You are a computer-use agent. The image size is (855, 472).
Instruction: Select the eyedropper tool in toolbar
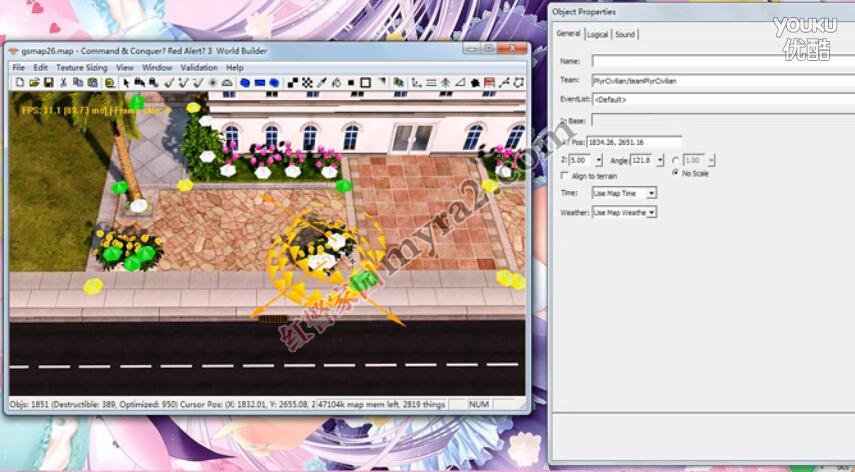321,82
